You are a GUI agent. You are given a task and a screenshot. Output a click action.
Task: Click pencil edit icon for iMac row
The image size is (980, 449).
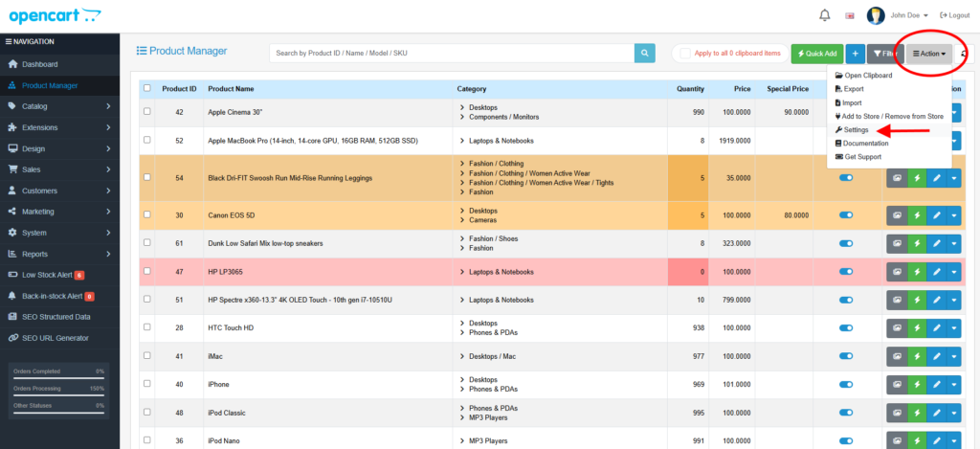click(937, 356)
